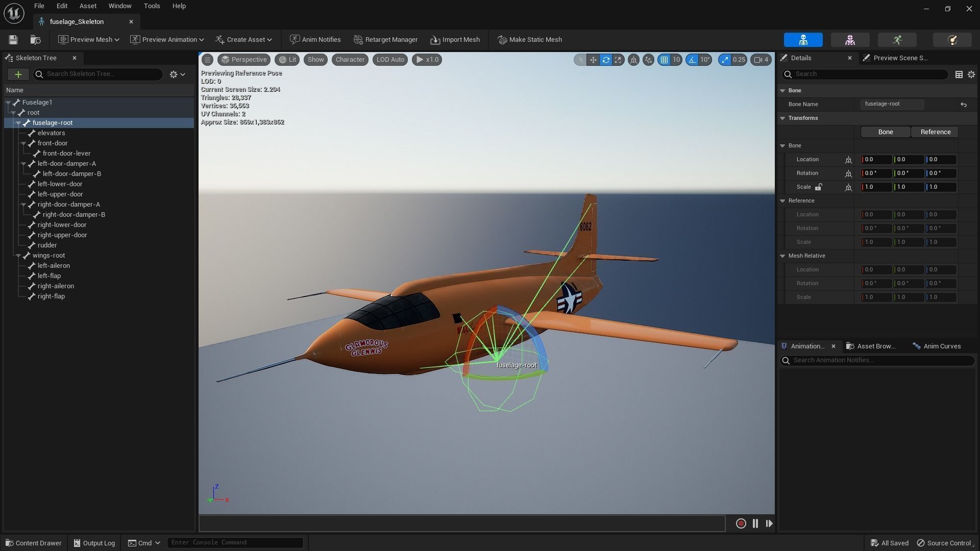Toggle grid snapping
Image resolution: width=980 pixels, height=551 pixels.
pyautogui.click(x=664, y=60)
